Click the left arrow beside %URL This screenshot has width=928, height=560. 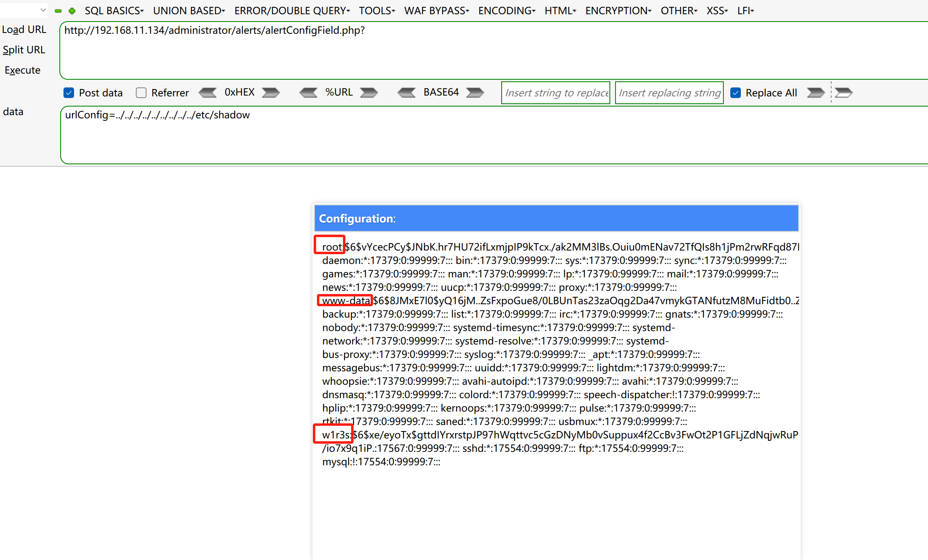308,93
